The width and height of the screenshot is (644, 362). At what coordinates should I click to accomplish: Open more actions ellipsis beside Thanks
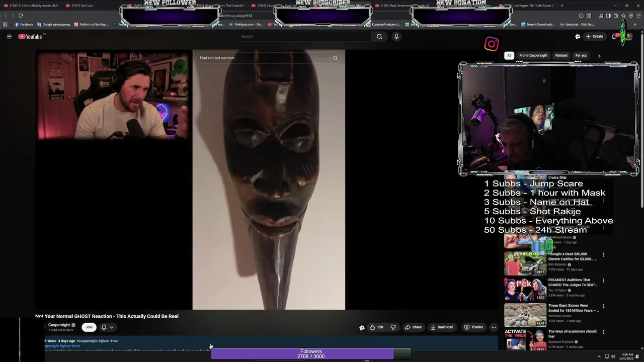coord(494,327)
